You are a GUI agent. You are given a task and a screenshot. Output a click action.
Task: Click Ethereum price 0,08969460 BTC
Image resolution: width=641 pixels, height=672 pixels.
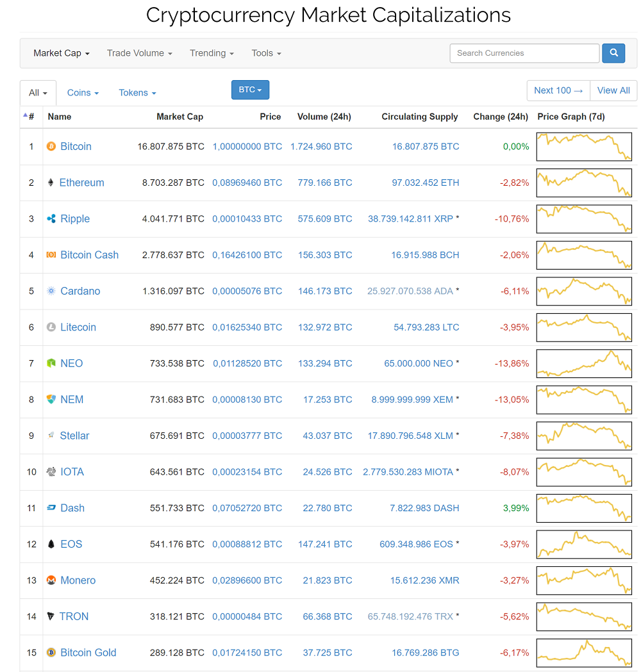tap(247, 183)
